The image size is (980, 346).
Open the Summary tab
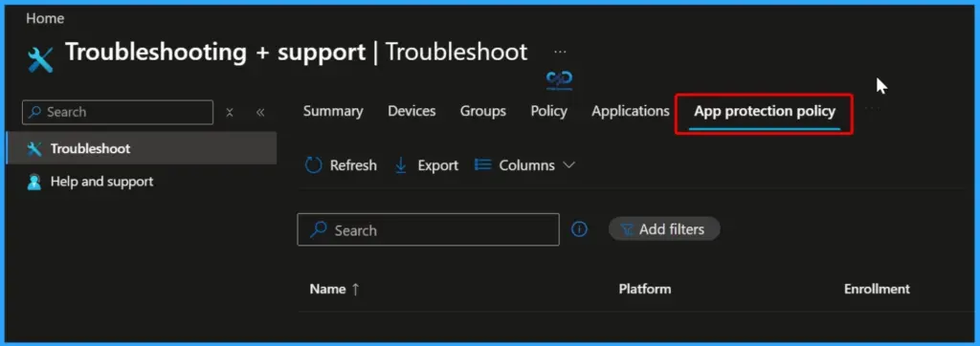[x=333, y=111]
